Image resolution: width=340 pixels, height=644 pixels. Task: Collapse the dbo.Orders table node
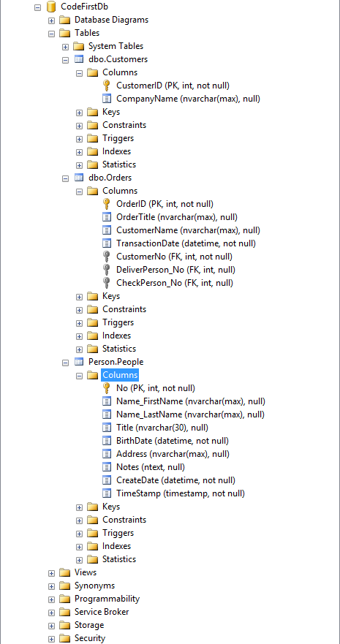[65, 178]
